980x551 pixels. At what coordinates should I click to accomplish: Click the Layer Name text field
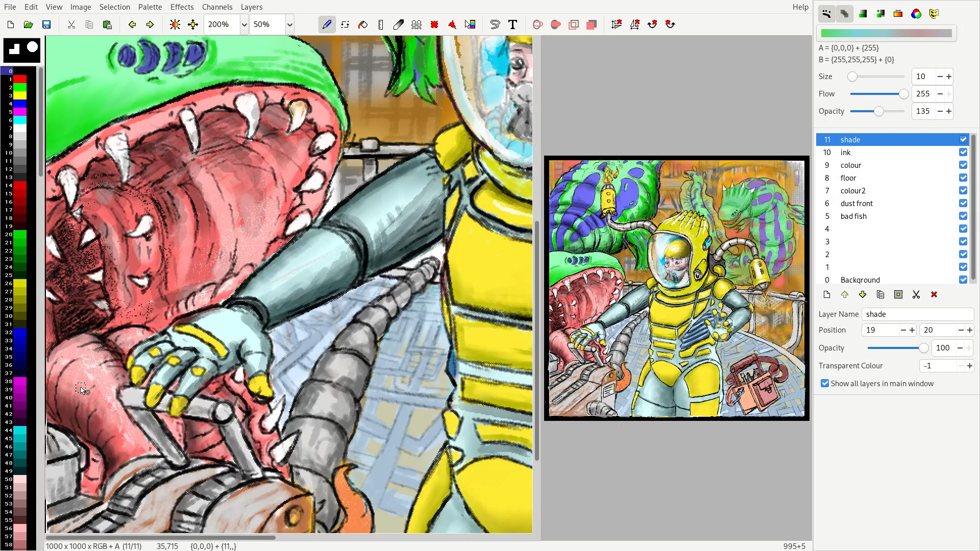point(917,314)
